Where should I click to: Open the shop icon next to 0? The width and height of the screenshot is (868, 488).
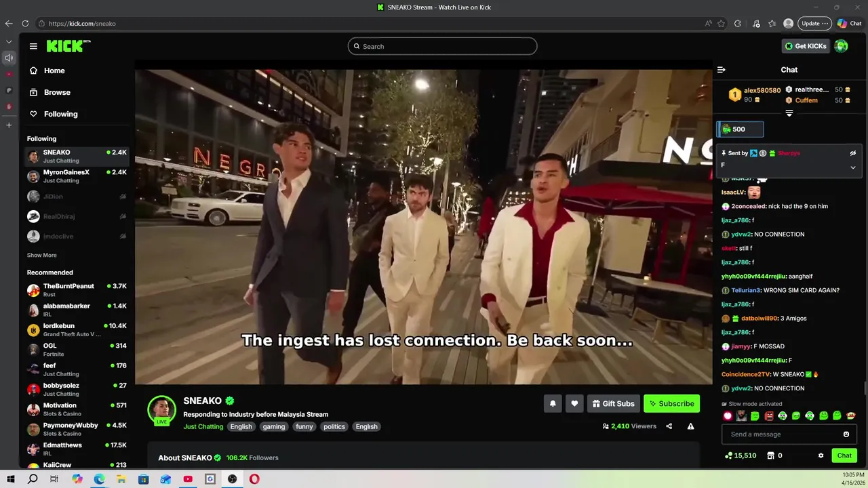tap(770, 455)
